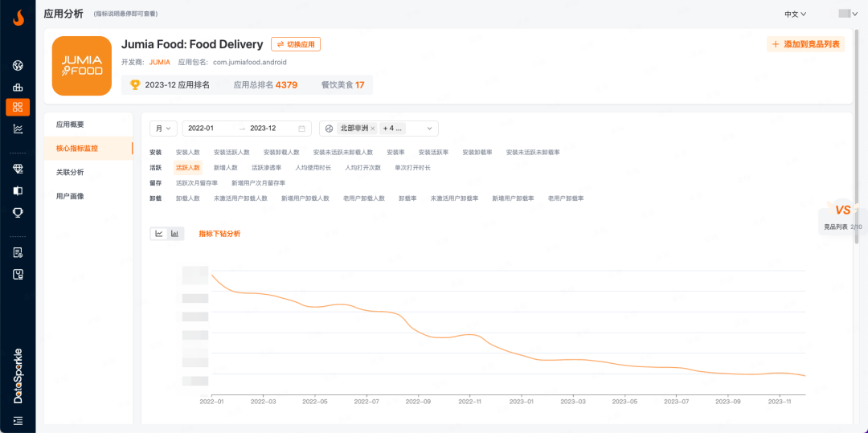
Task: Click start date field 2022-01
Action: 201,129
